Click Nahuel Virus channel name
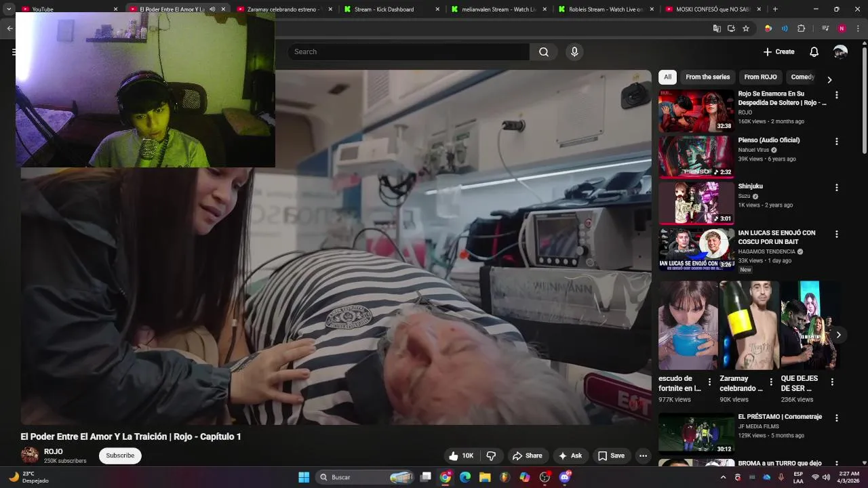Image resolution: width=868 pixels, height=488 pixels. (754, 150)
